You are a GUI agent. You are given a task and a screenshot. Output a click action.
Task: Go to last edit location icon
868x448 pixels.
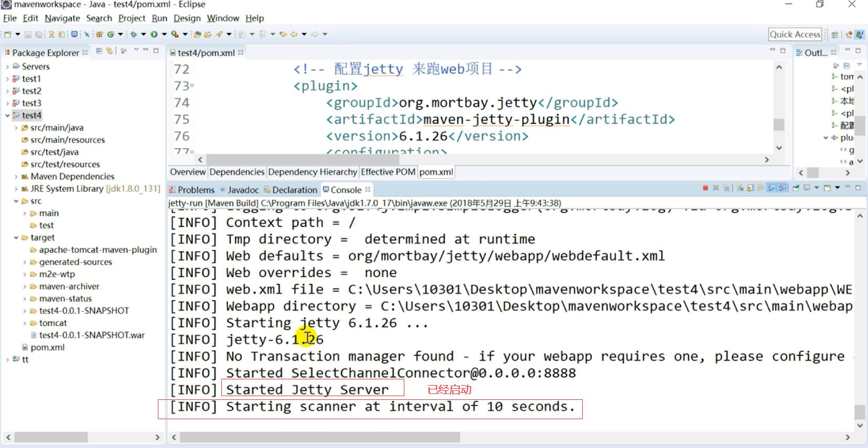coord(283,35)
